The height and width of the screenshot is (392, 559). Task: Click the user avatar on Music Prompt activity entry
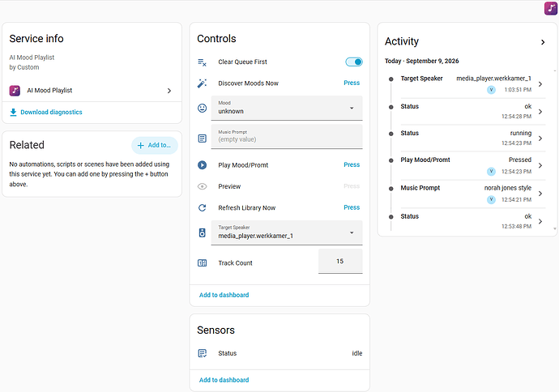tap(491, 199)
